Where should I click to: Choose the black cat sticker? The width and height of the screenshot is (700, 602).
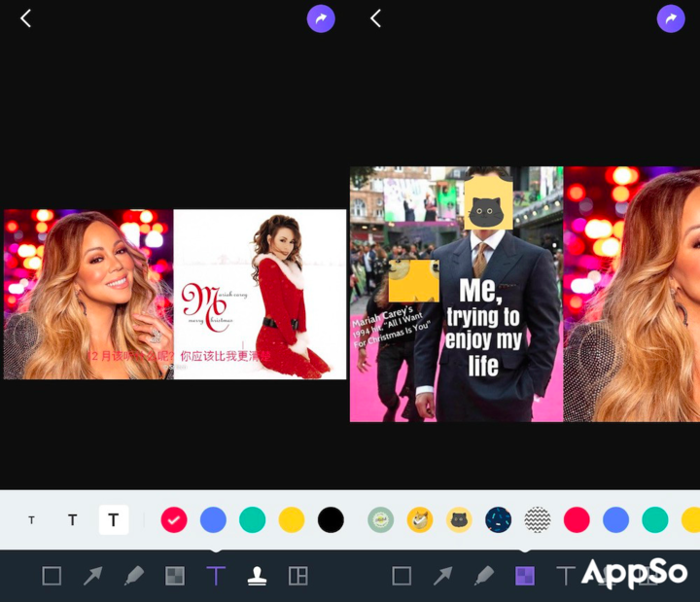(459, 520)
